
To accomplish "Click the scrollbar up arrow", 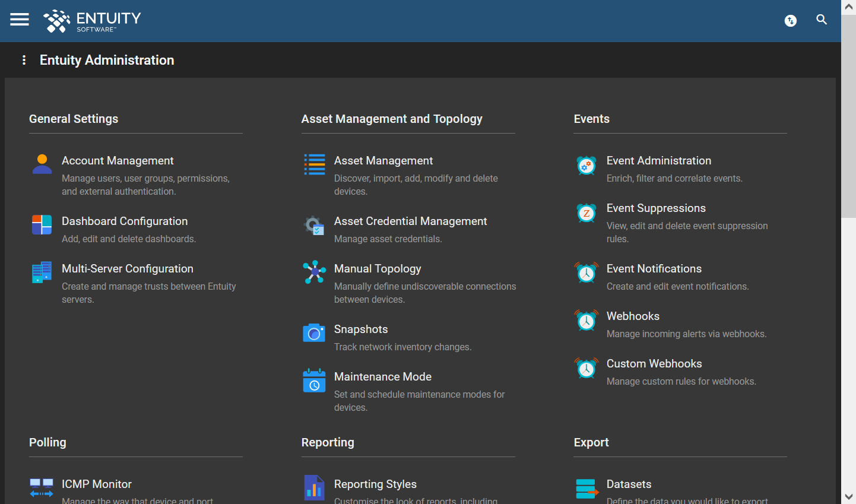I will point(849,7).
